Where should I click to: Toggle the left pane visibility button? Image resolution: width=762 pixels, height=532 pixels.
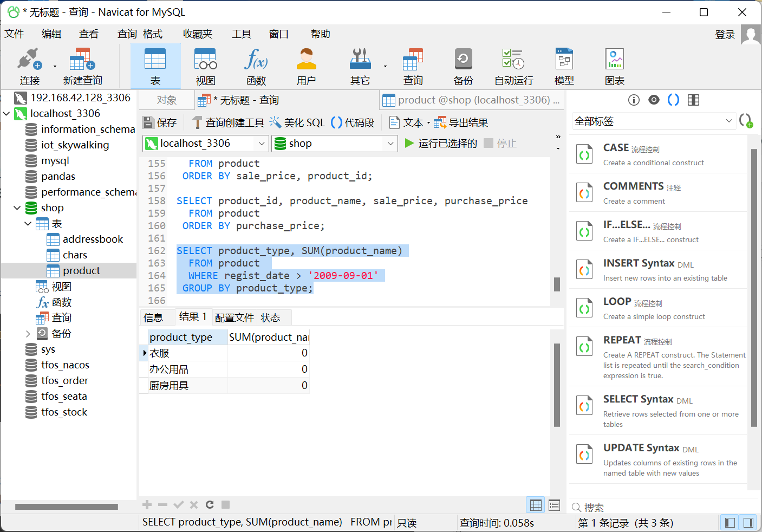point(730,523)
